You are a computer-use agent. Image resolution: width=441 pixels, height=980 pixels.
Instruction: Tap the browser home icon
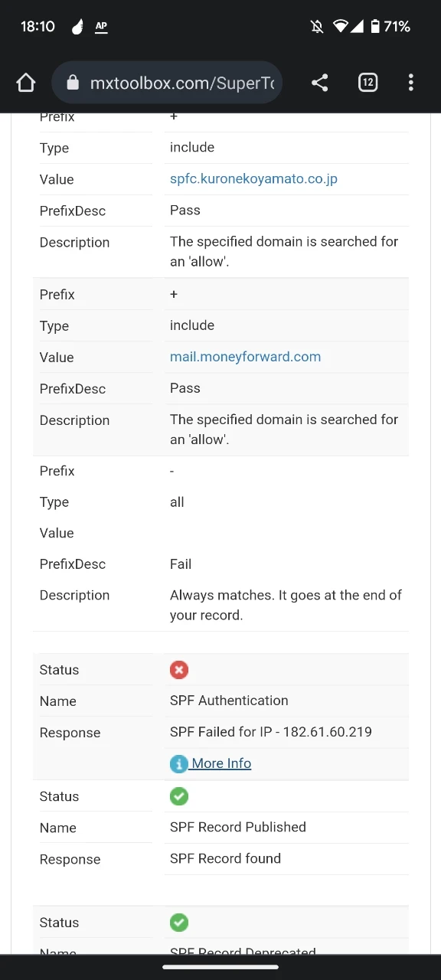tap(26, 83)
